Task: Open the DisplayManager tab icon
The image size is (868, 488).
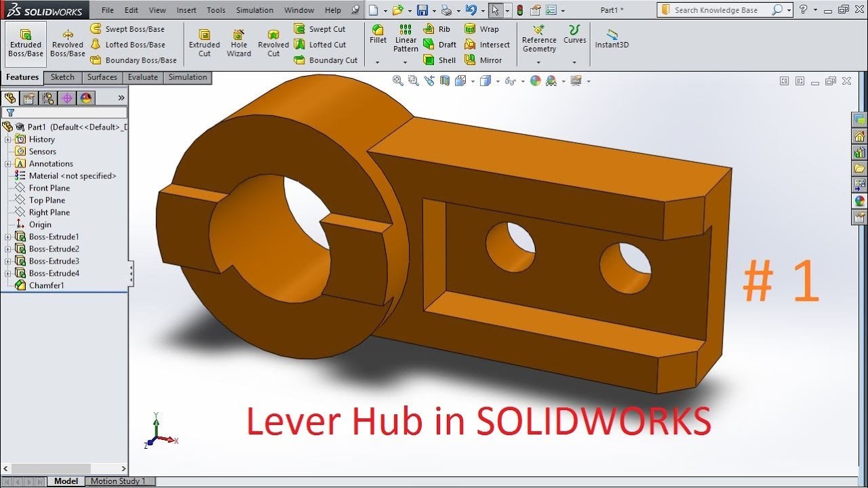Action: (85, 98)
